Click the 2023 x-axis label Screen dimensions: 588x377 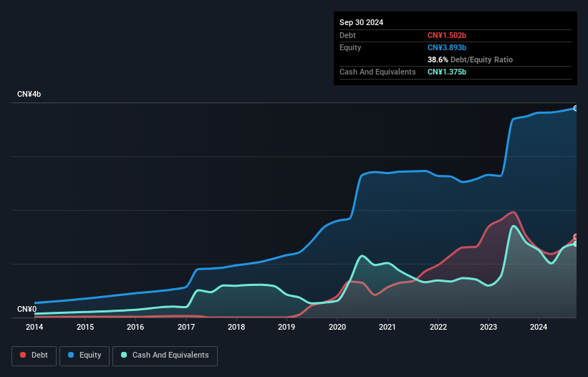[488, 327]
